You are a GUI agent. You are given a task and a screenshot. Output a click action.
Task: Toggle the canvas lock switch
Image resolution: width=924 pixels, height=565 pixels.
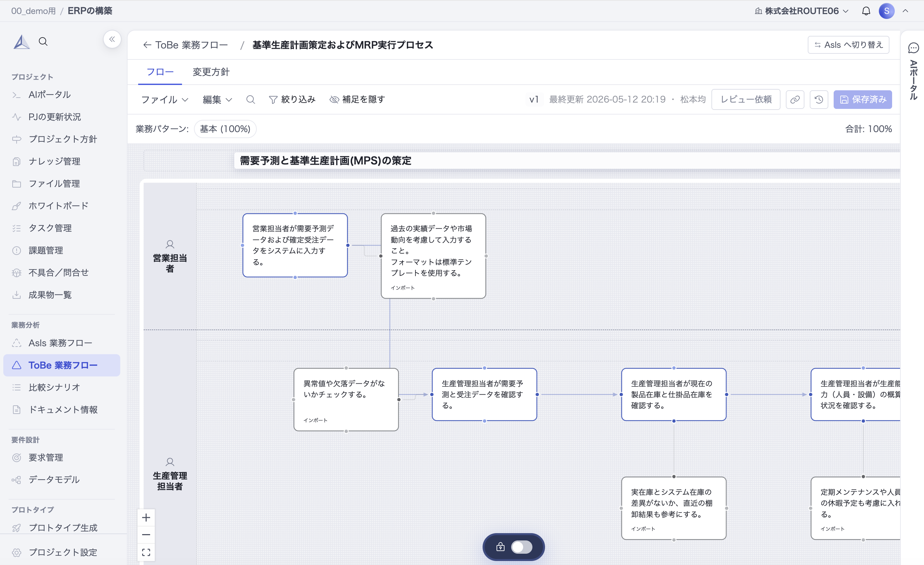pos(522,547)
